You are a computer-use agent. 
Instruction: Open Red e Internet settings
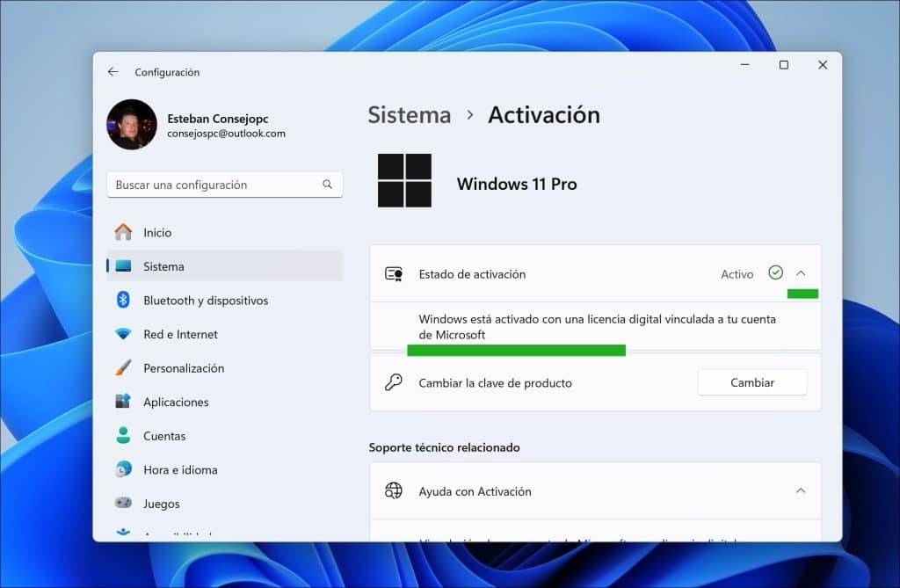coord(225,334)
